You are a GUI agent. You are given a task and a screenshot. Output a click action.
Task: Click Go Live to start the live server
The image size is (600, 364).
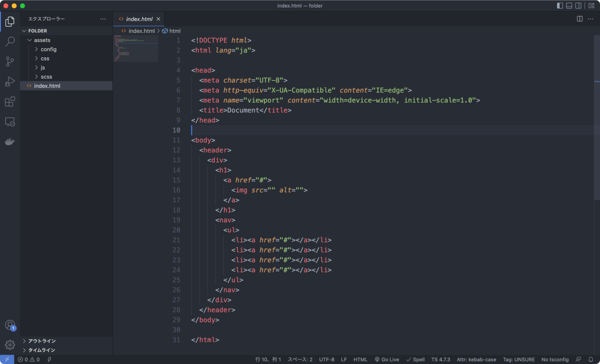[x=387, y=359]
